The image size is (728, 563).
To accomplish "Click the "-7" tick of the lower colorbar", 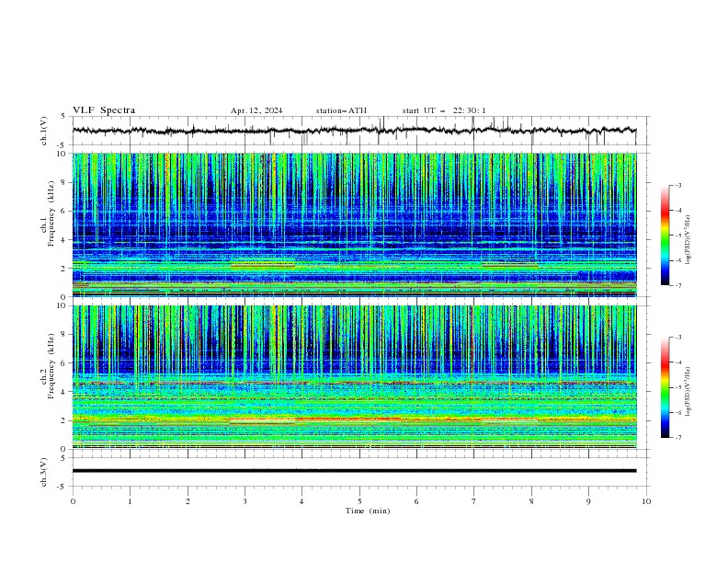I will (677, 438).
